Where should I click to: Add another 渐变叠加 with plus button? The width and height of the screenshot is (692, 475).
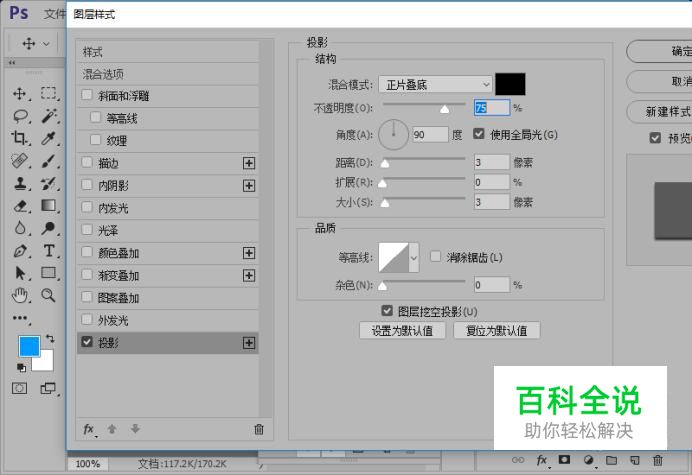pyautogui.click(x=249, y=275)
